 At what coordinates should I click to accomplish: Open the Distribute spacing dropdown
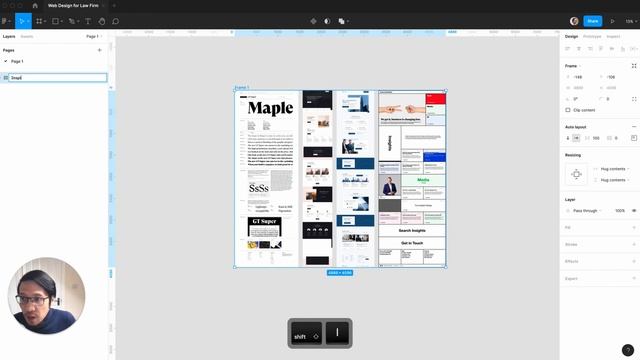(634, 49)
